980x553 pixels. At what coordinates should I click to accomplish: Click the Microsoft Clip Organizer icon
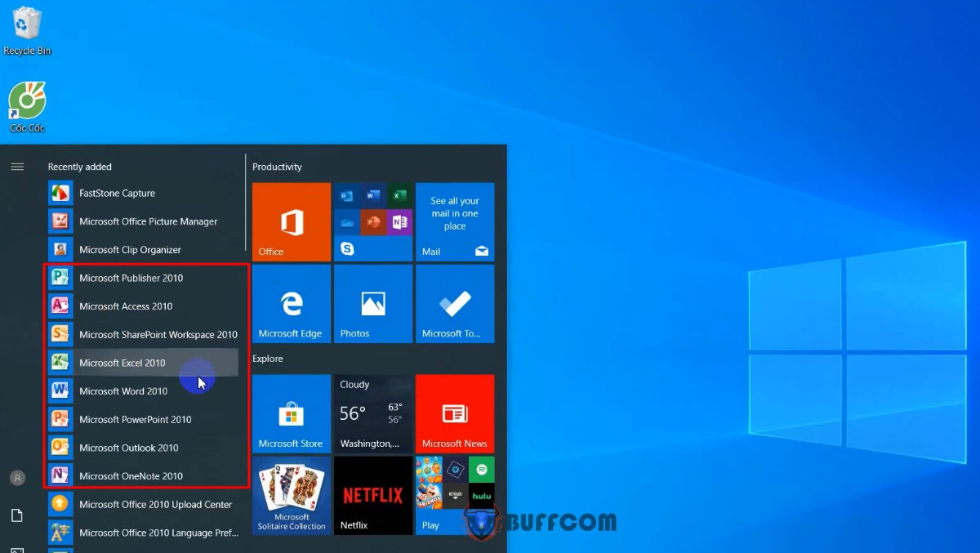pyautogui.click(x=60, y=250)
